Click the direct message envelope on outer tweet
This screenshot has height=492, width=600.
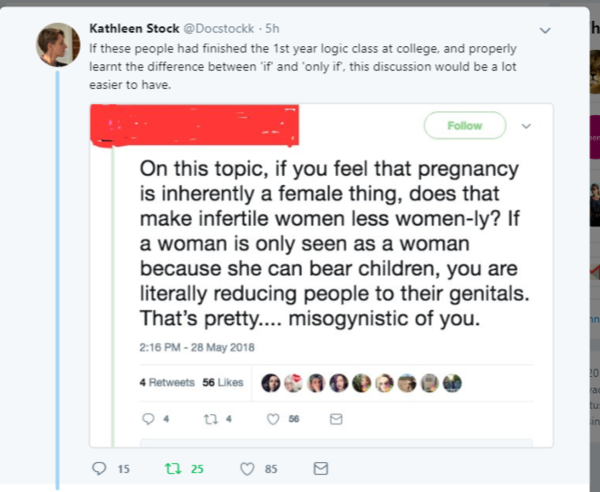(320, 468)
